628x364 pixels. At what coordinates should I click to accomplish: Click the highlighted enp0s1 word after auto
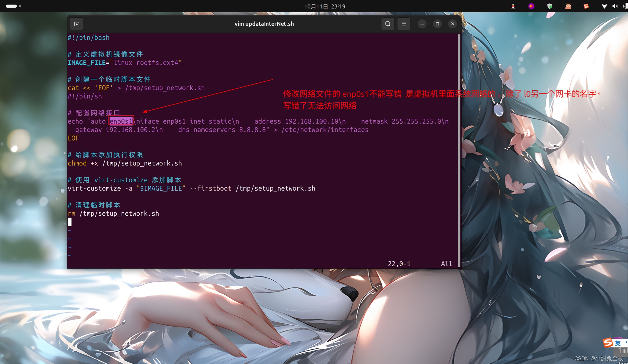(121, 121)
